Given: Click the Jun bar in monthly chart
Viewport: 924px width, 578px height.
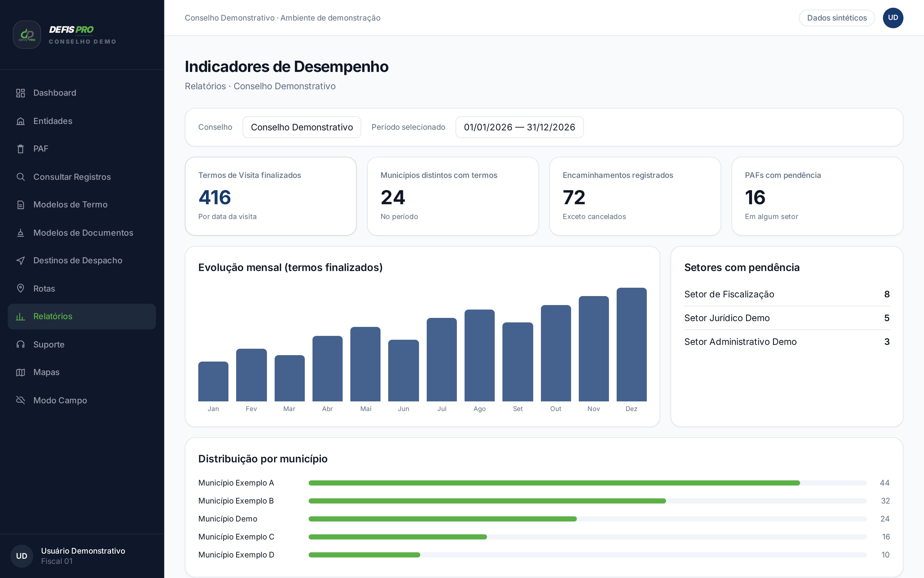Looking at the screenshot, I should 404,371.
